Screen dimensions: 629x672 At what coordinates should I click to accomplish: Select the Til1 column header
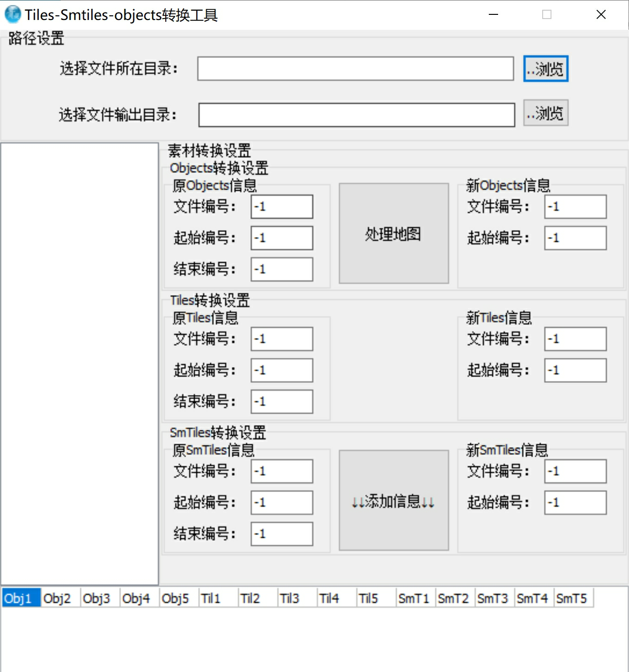tap(219, 598)
